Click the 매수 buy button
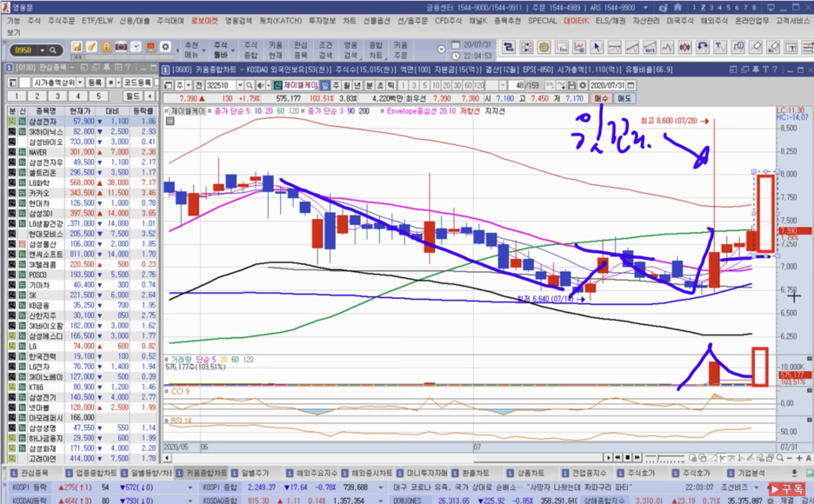Viewport: 814px width, 504px height. (x=601, y=98)
